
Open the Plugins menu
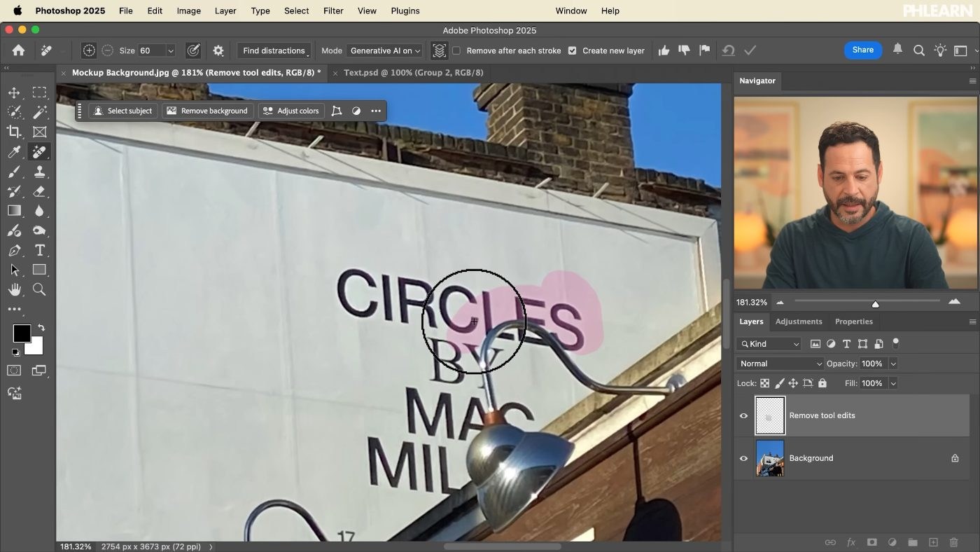(x=405, y=11)
